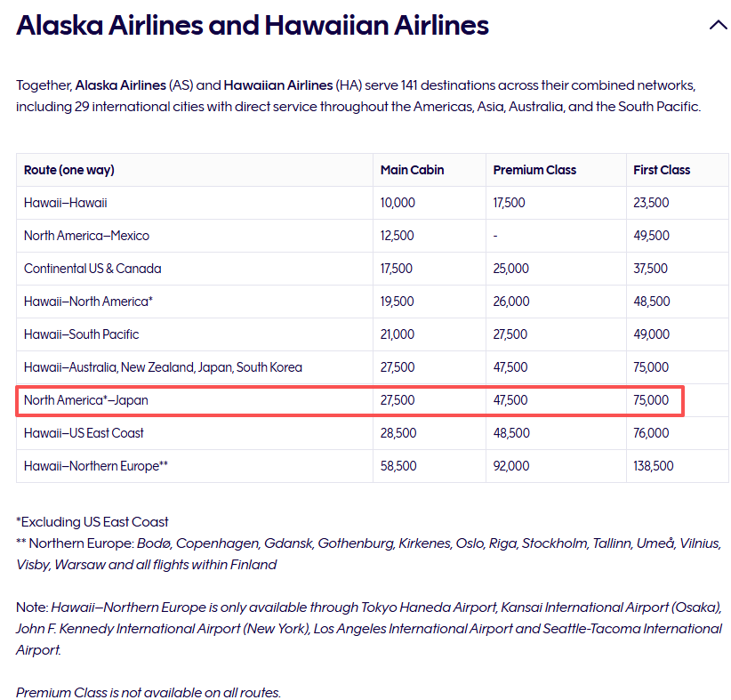Select the Hawaii–Hawaii route row

click(372, 203)
